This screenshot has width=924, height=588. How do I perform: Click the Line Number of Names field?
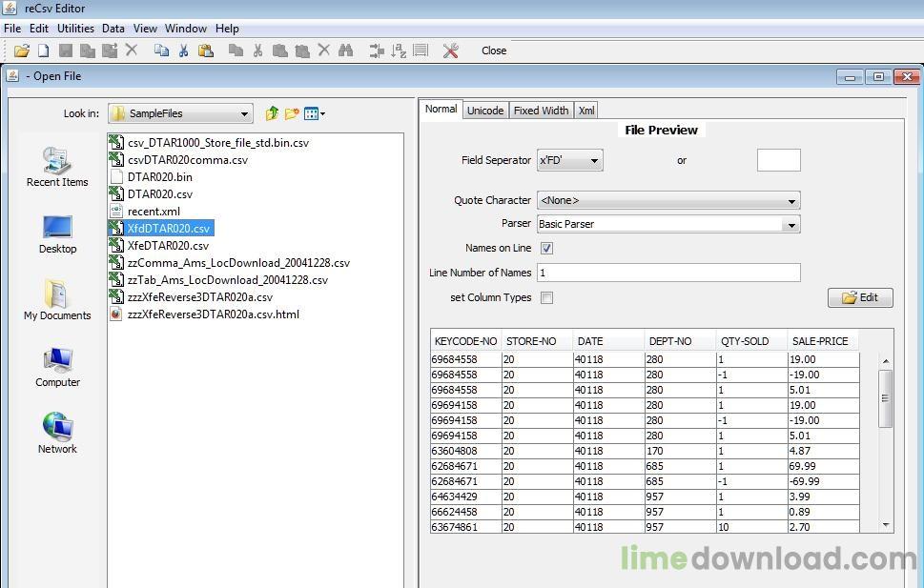pyautogui.click(x=668, y=273)
